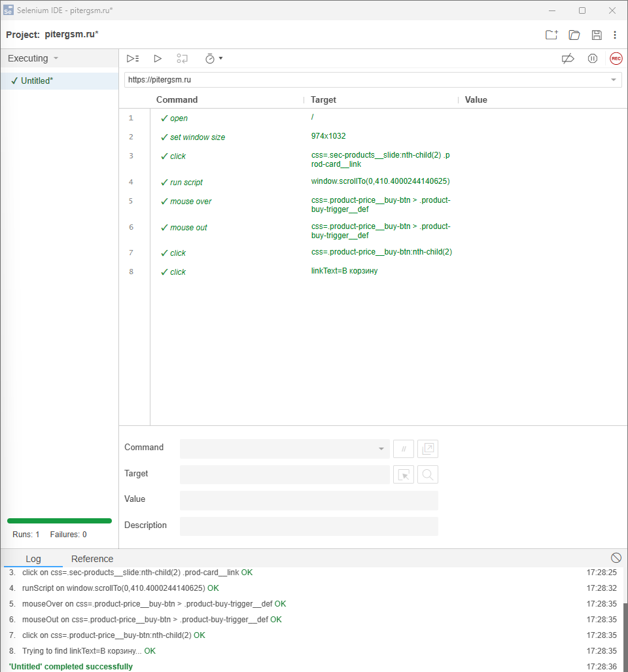
Task: Click log entry 'Untitled' completed successfully
Action: (71, 666)
